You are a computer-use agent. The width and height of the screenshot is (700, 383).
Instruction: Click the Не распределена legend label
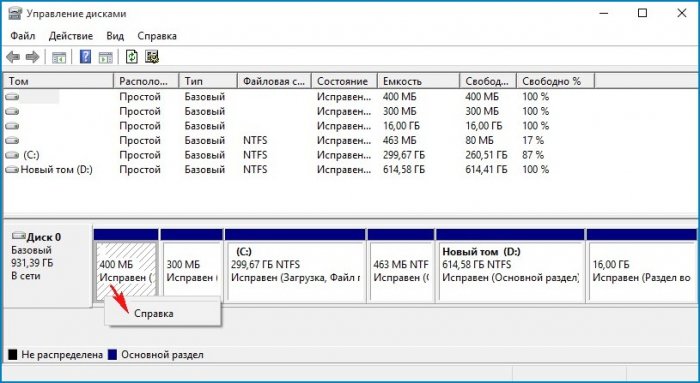62,355
